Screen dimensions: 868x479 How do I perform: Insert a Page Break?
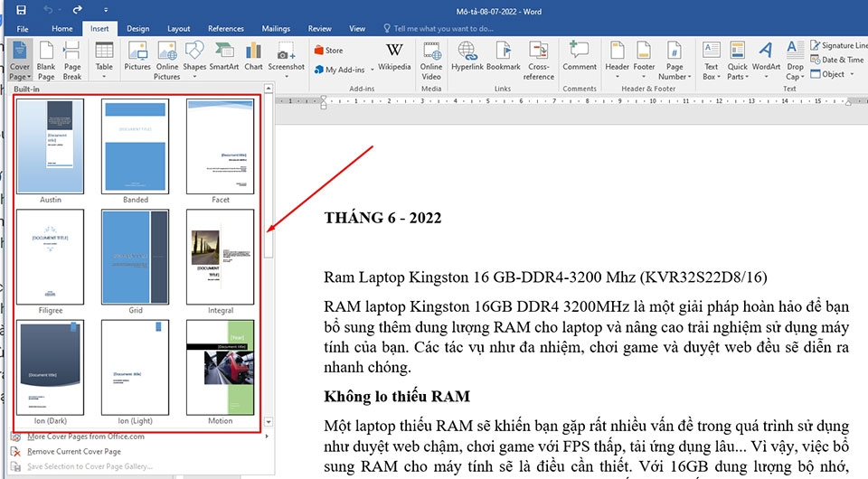[72, 61]
